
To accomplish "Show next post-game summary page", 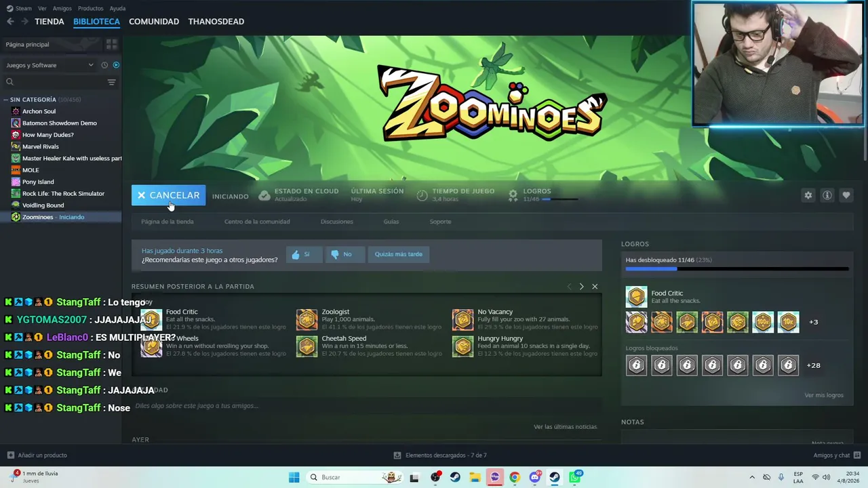I will pos(581,287).
